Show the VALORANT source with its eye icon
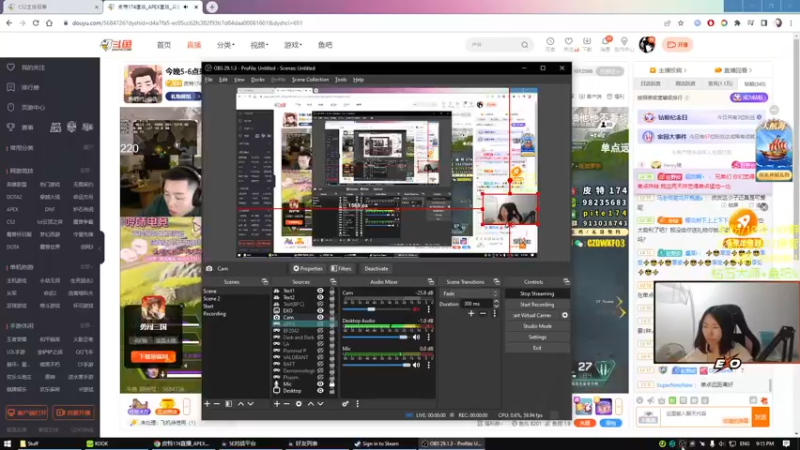Viewport: 800px width, 450px height. pos(320,357)
